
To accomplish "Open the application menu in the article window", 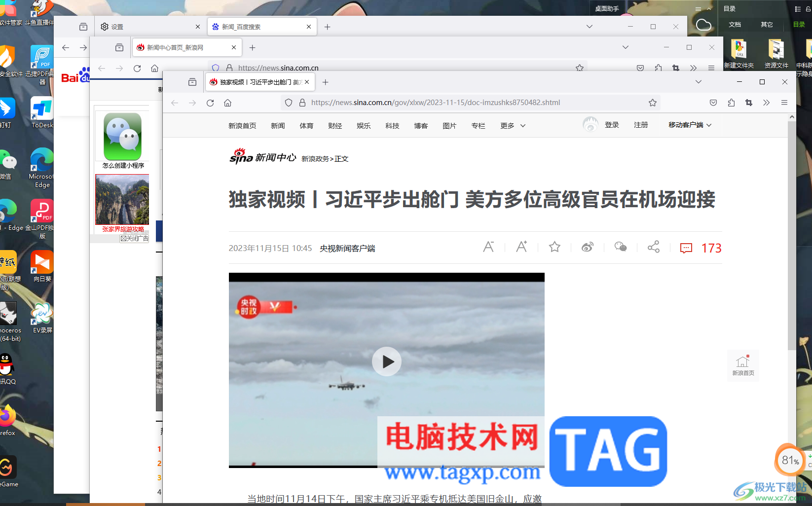I will click(784, 103).
